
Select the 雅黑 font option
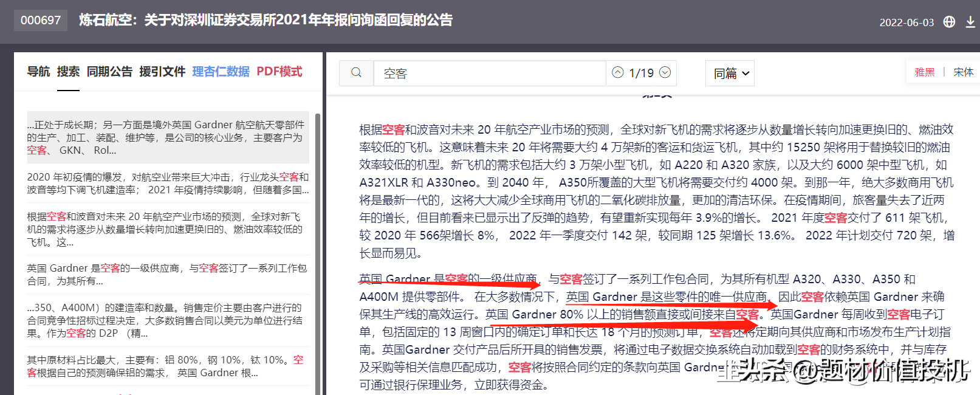(x=925, y=72)
